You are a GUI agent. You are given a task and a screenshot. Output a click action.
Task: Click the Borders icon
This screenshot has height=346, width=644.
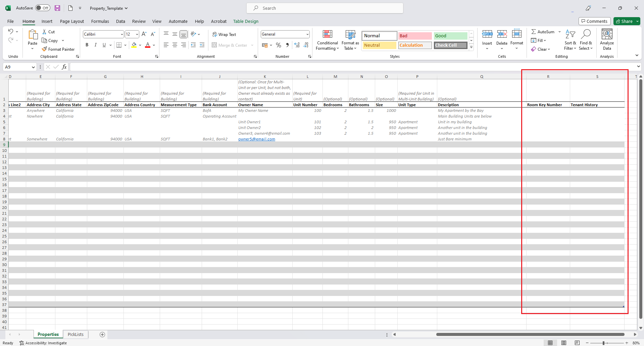tap(119, 45)
